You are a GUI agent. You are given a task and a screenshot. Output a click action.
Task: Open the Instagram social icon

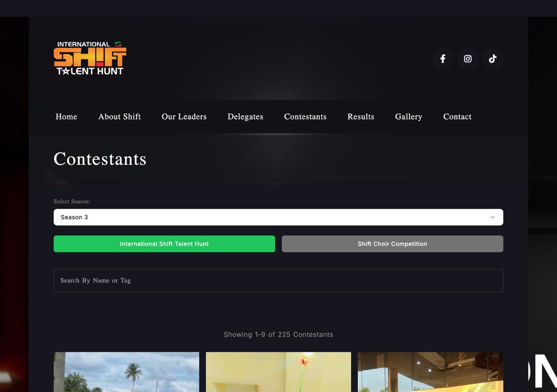point(468,59)
